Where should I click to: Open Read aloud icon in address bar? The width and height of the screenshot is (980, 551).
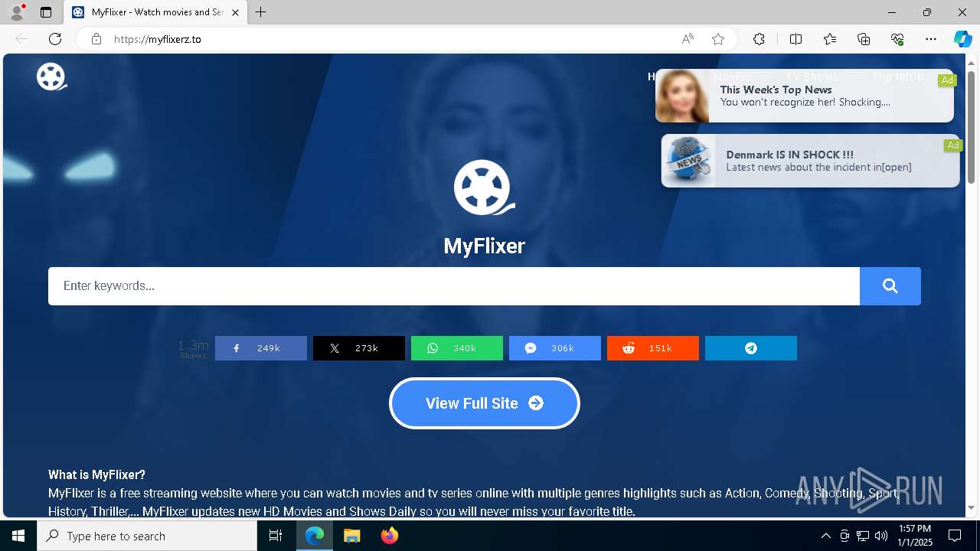688,39
